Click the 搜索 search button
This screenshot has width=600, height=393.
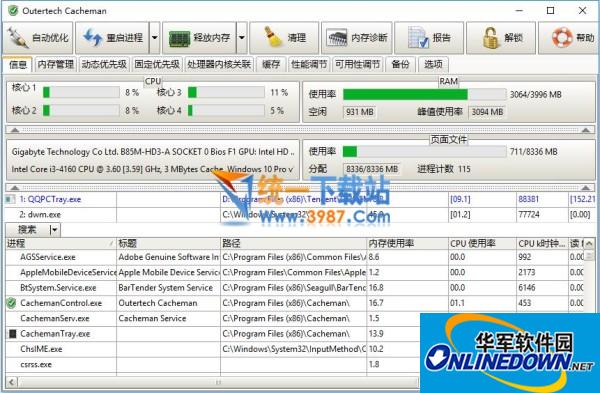pyautogui.click(x=27, y=230)
